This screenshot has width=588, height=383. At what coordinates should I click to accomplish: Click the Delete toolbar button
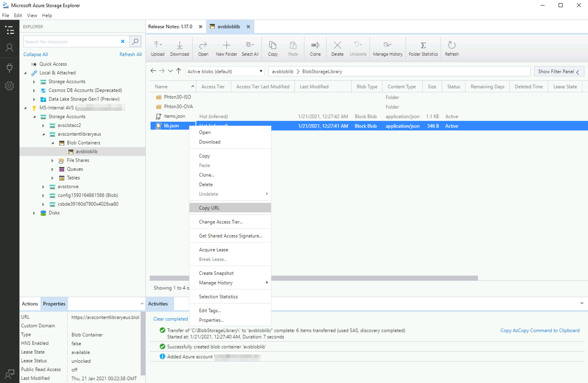[x=337, y=49]
